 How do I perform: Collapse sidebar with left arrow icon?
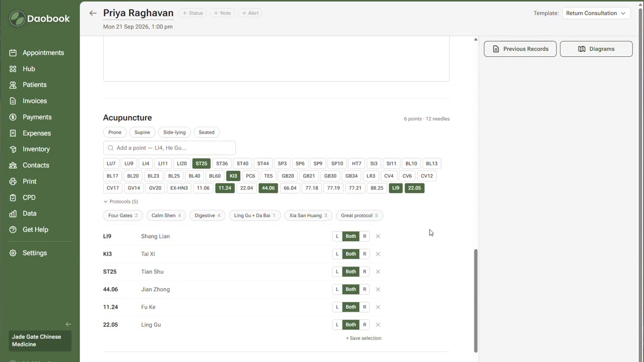68,324
